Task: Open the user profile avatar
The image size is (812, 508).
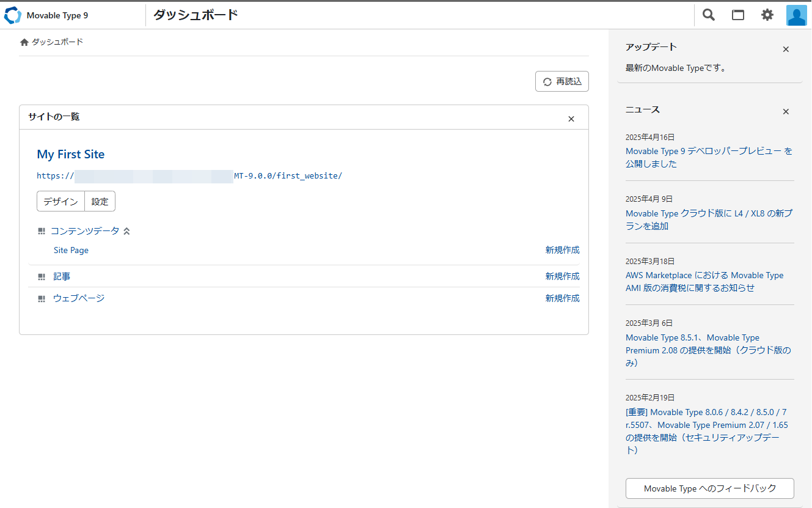Action: [x=797, y=15]
